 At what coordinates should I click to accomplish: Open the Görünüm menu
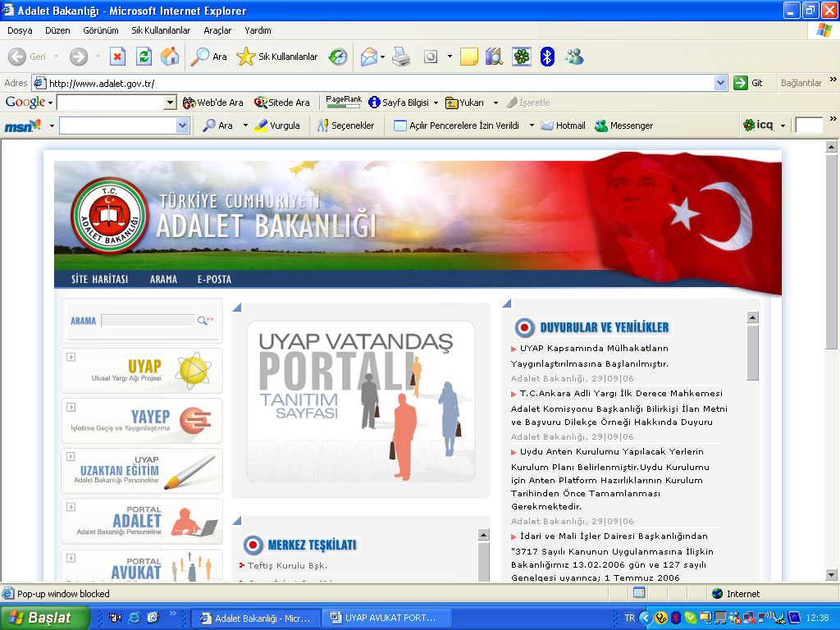101,30
